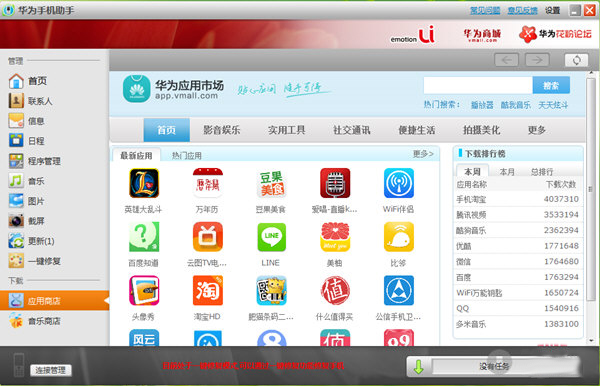Open the 图片 pictures icon
Screen dimensions: 600x386
16,201
